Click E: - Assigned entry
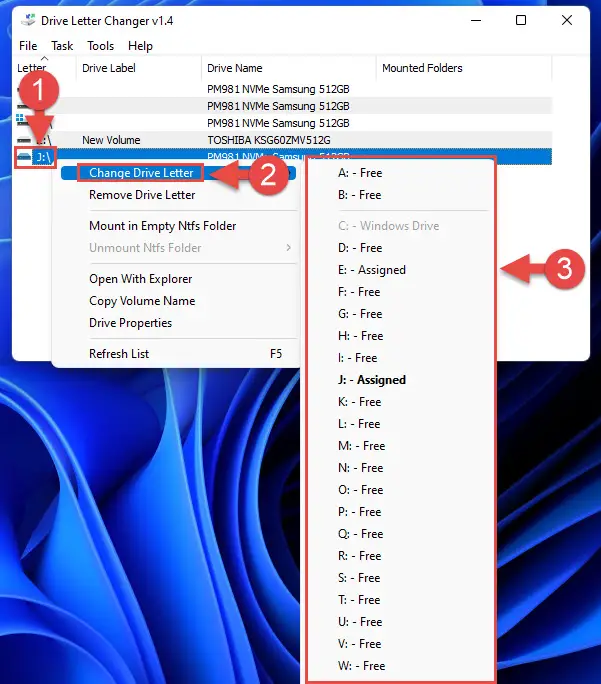 point(372,270)
